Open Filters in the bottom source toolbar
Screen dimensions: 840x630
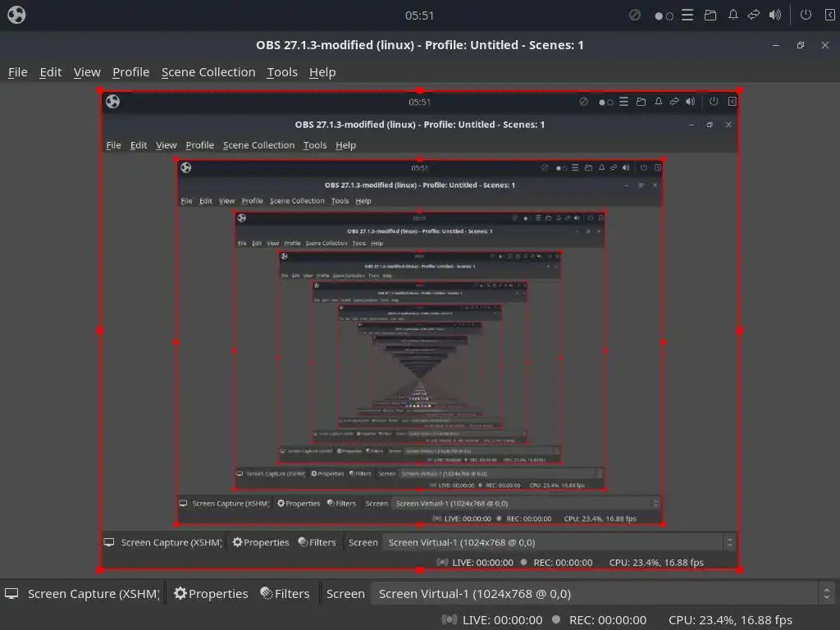[285, 594]
